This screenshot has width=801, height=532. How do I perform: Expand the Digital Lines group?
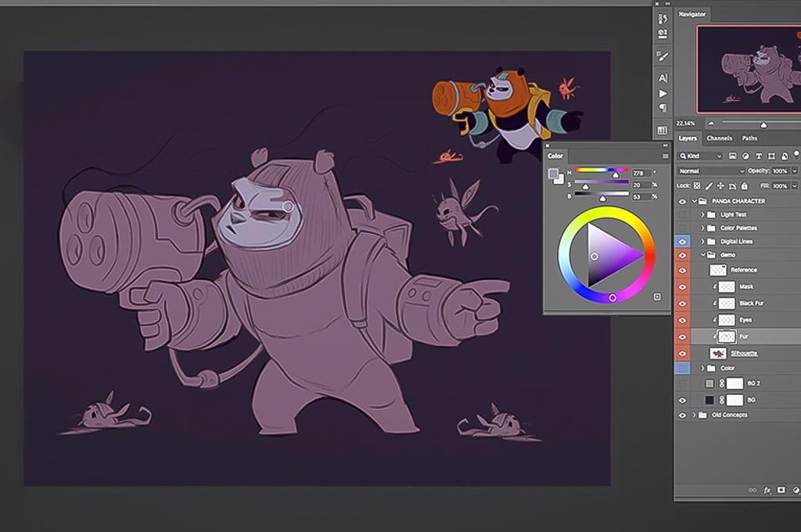[703, 241]
